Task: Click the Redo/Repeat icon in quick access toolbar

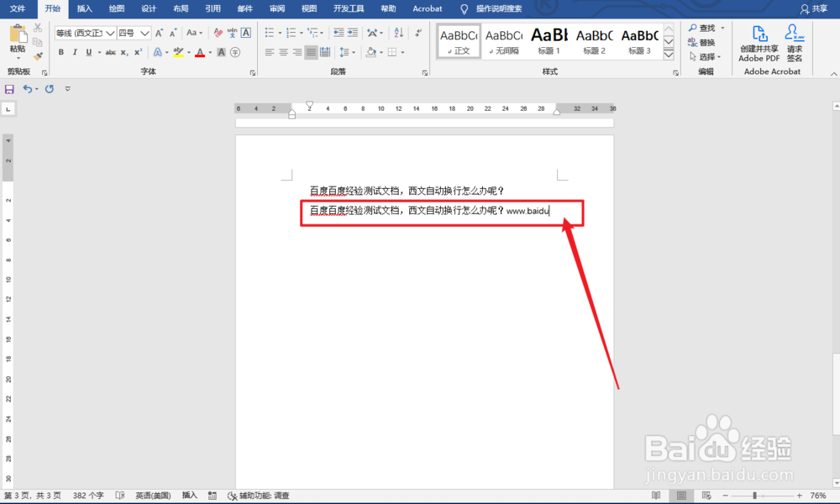Action: 50,89
